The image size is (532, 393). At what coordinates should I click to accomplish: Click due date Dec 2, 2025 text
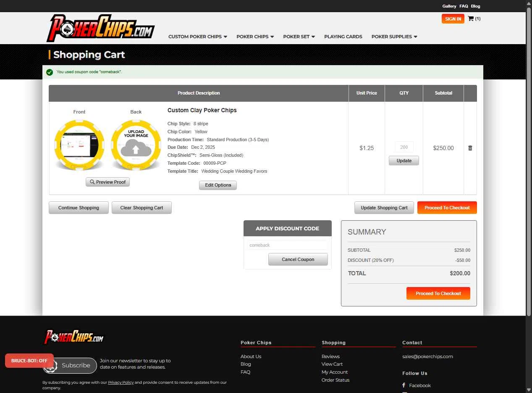click(x=203, y=147)
